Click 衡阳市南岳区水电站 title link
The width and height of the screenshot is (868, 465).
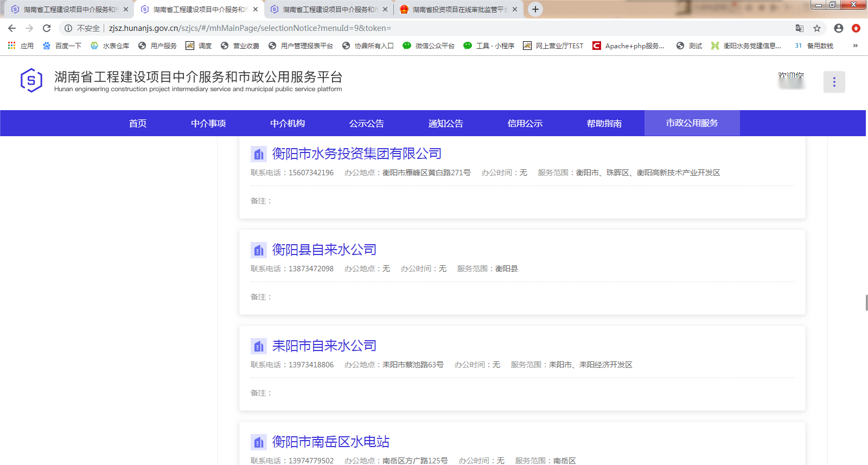(330, 442)
